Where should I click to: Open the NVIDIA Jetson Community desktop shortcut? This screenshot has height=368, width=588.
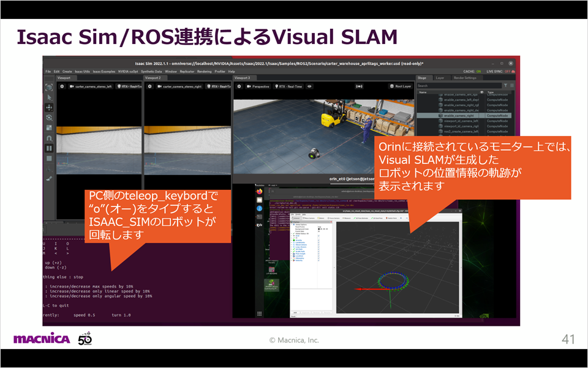(271, 285)
